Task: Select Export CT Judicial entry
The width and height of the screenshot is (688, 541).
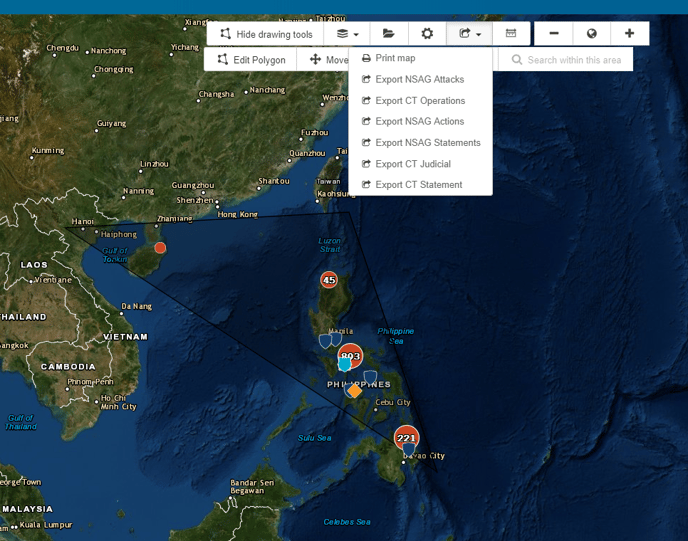Action: coord(412,163)
